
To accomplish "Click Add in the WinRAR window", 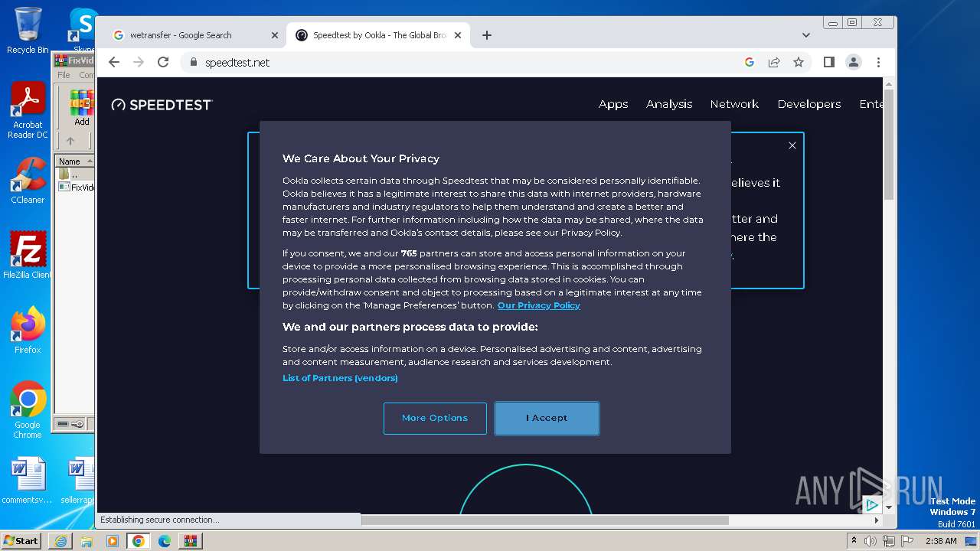I will point(82,108).
